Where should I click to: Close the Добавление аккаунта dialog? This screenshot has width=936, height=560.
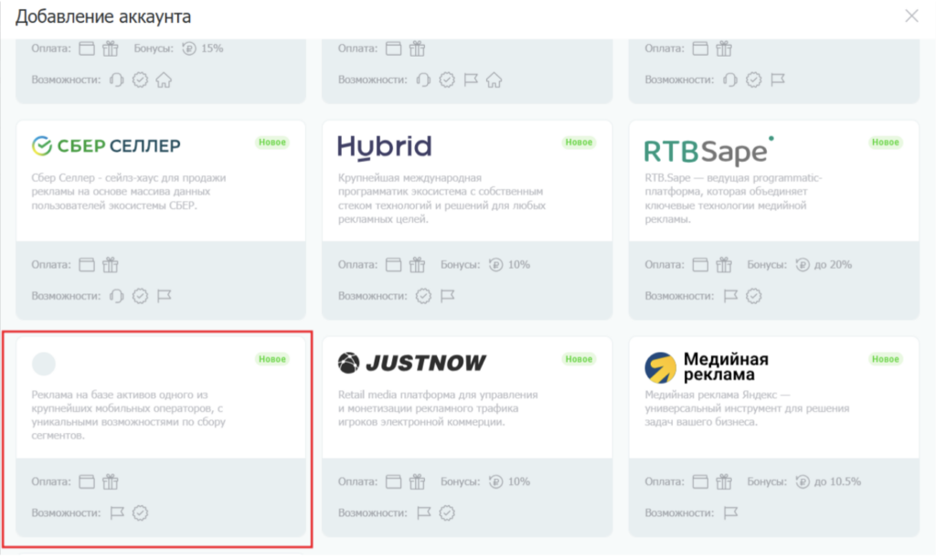pyautogui.click(x=911, y=16)
